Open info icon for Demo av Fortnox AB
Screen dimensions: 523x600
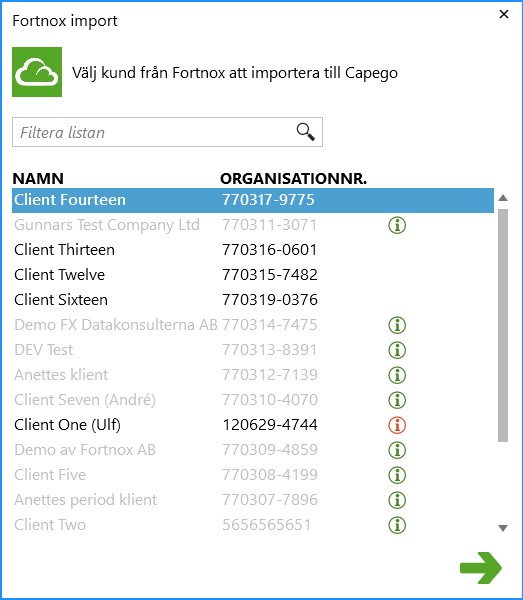(x=397, y=450)
